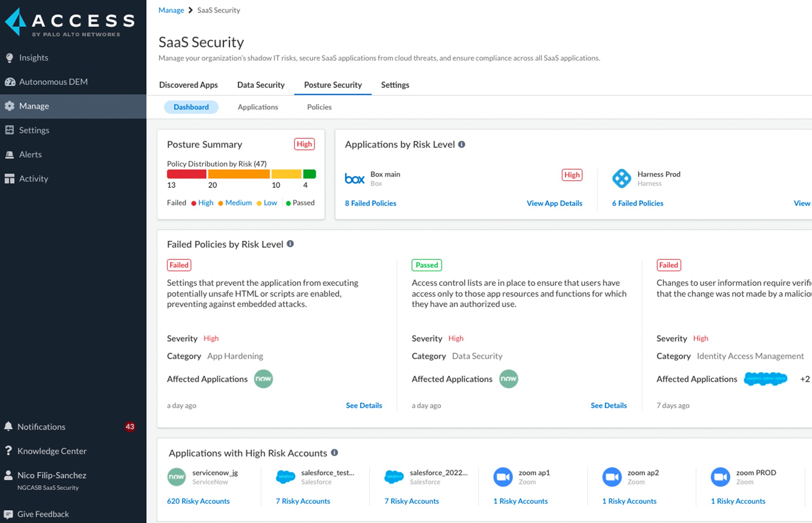
Task: Click the zoom PROD camera icon
Action: coord(721,477)
